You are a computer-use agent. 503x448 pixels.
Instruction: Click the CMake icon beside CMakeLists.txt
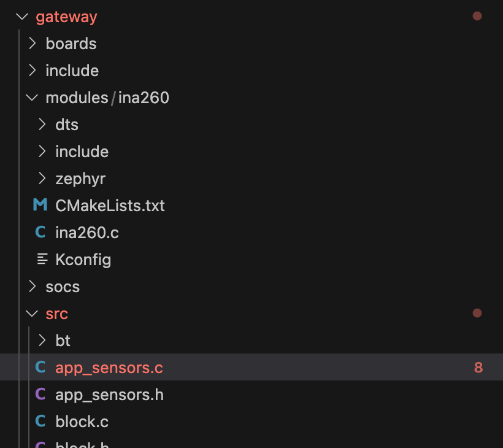click(x=40, y=205)
